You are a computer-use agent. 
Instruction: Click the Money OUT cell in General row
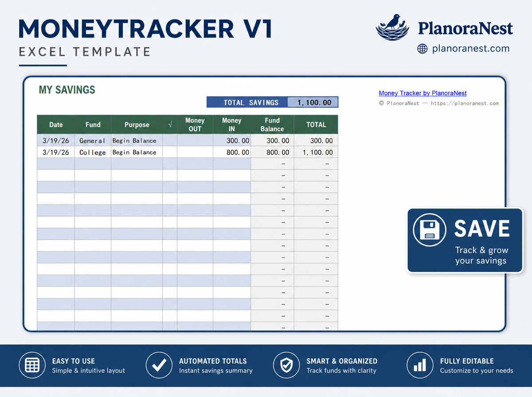[195, 140]
